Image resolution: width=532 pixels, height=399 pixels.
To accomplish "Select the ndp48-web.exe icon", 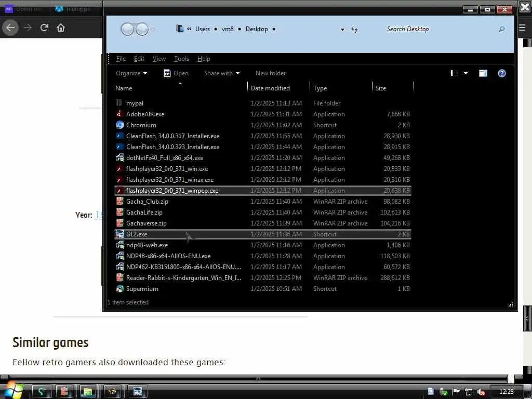I will pyautogui.click(x=120, y=245).
